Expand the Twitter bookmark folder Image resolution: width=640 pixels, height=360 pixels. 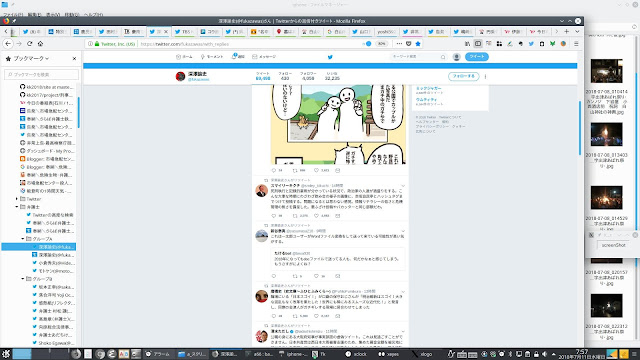(x=17, y=199)
